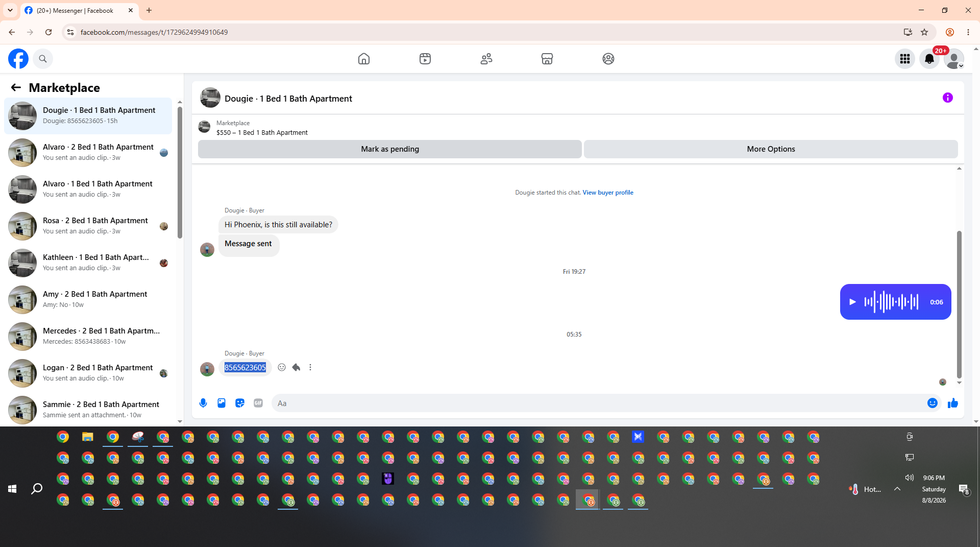This screenshot has width=980, height=547.
Task: Open the Windows Start menu
Action: click(x=12, y=489)
